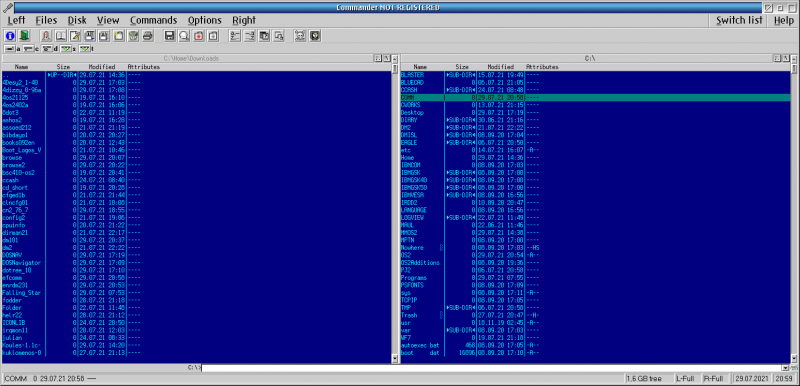Viewport: 800px width, 386px height.
Task: Click the floppy disk toolbar icon
Action: 169,36
